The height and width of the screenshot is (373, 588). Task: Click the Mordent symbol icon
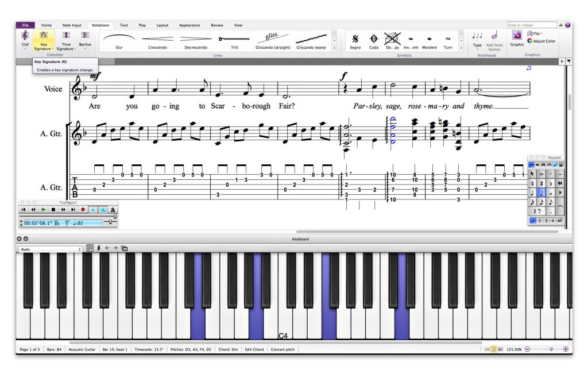[430, 39]
